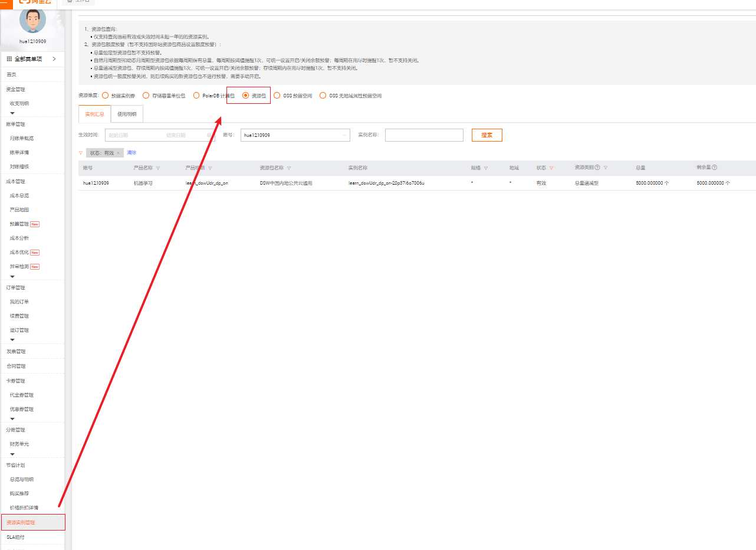Click the blue 清除 link
Image resolution: width=756 pixels, height=550 pixels.
point(132,153)
